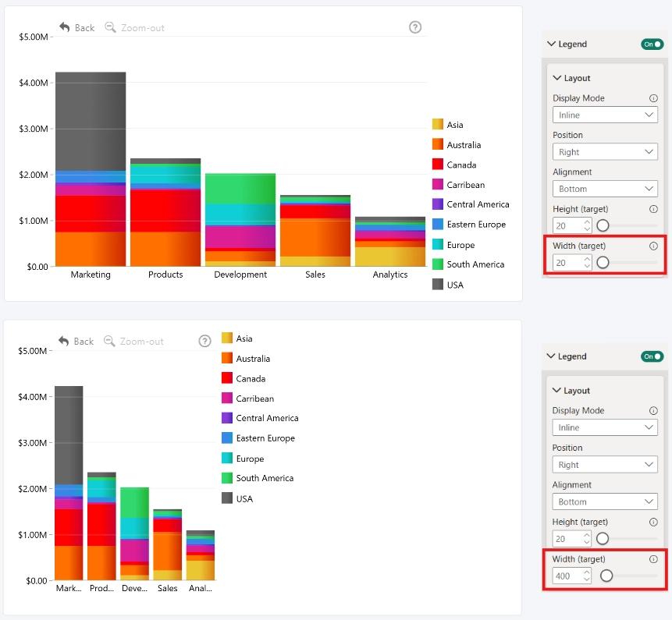This screenshot has width=672, height=620.
Task: Click Zoom-out magnifier above the Marketing chart
Action: 110,27
